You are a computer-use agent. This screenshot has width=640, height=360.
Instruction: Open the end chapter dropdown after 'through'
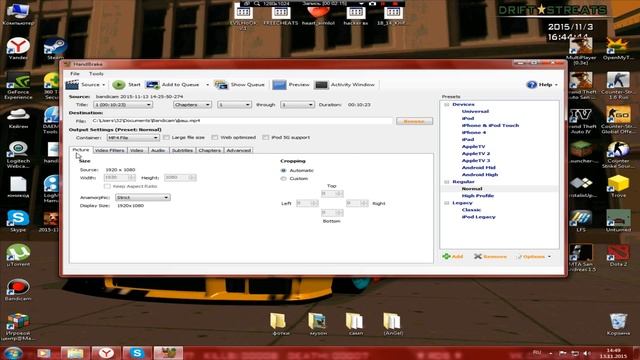(x=297, y=105)
